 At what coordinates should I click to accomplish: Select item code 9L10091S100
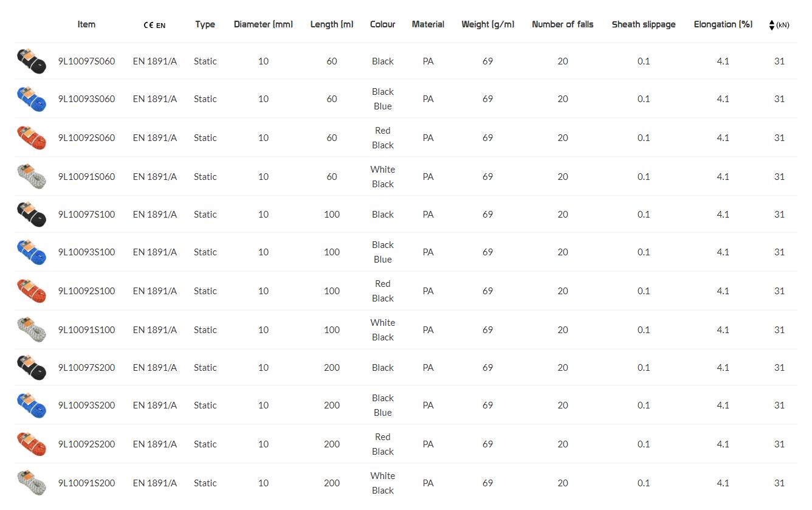(86, 330)
